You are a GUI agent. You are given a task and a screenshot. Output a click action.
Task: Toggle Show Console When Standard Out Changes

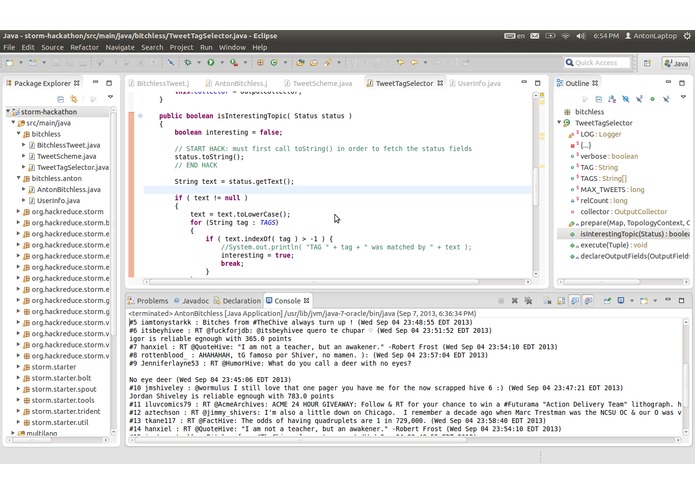click(575, 301)
